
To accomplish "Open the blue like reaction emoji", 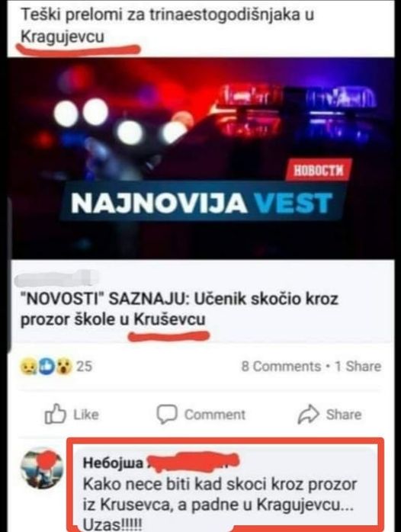I will coord(47,367).
